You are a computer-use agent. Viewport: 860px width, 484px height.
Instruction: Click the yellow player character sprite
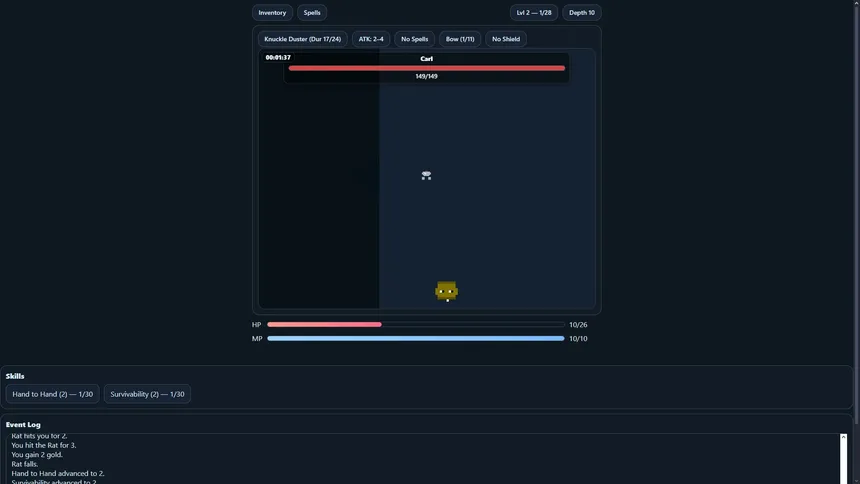point(446,291)
